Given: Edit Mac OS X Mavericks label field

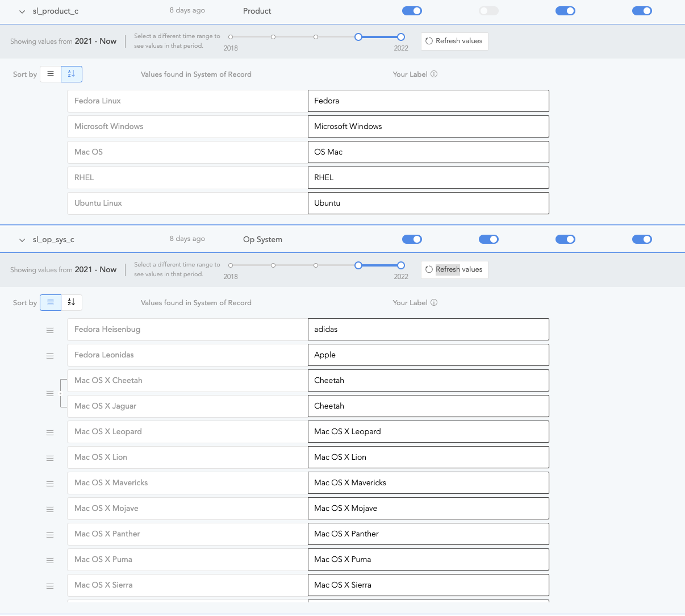Looking at the screenshot, I should click(428, 482).
